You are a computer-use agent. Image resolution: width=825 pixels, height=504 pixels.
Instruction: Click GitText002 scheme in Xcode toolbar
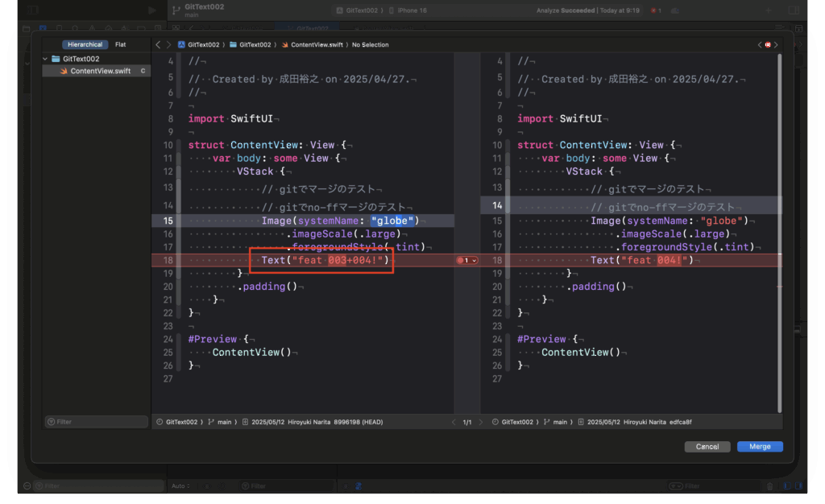(357, 10)
